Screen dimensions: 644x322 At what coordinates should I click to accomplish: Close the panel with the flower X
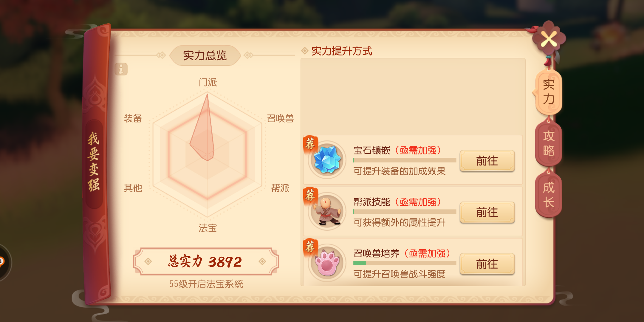coord(549,39)
